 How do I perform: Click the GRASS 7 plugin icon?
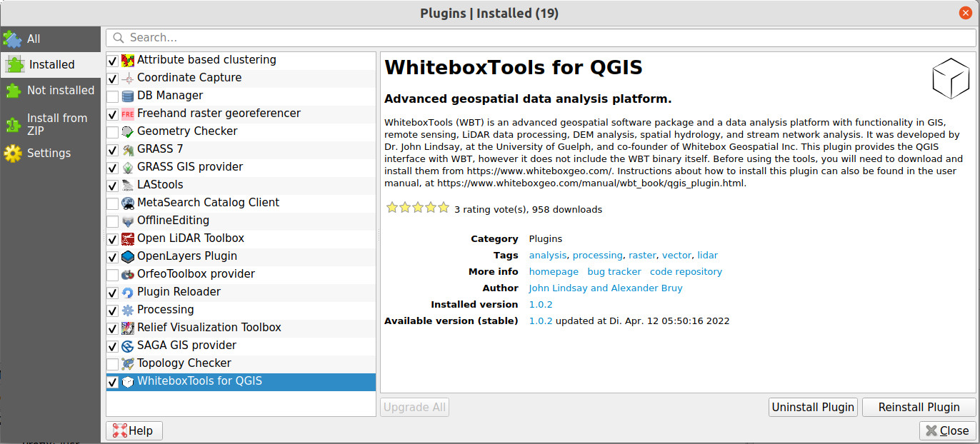128,150
